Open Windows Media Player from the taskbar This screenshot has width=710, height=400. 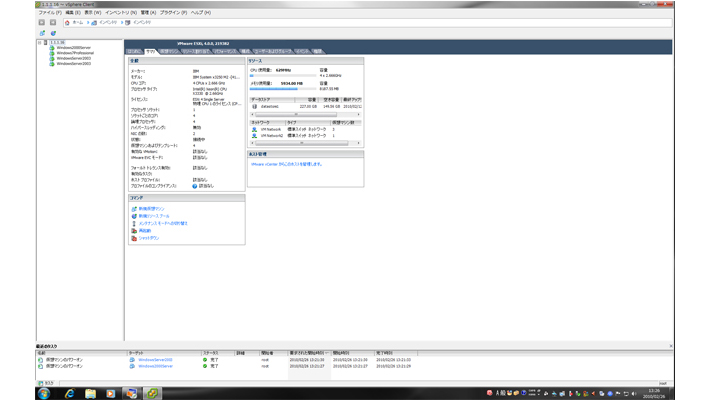tap(110, 393)
